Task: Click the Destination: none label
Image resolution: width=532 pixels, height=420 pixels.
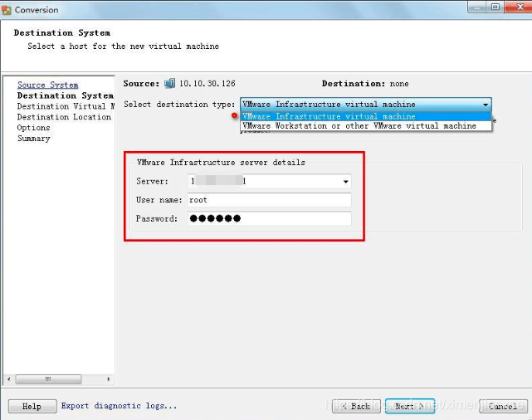Action: pyautogui.click(x=365, y=84)
